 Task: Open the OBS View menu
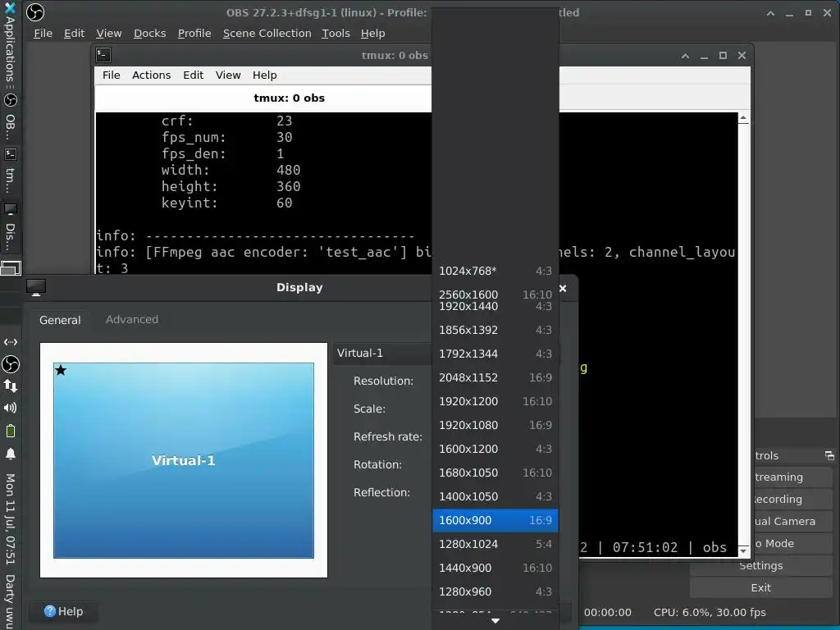coord(109,33)
